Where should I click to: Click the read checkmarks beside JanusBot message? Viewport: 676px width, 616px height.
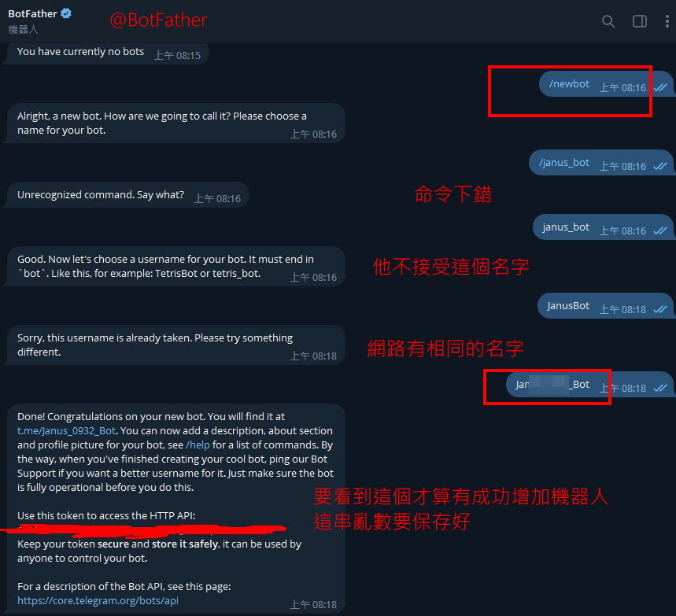(x=660, y=309)
